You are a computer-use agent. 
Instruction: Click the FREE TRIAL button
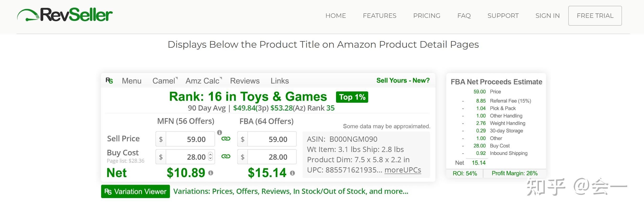point(595,16)
